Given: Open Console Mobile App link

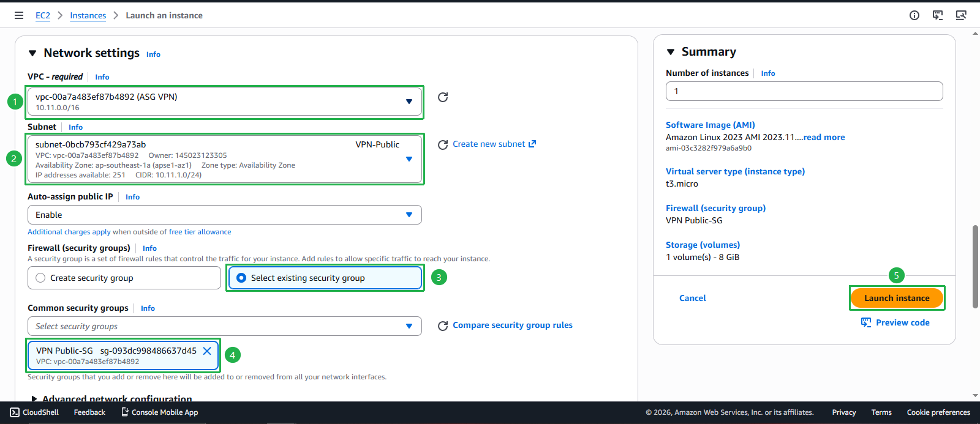Looking at the screenshot, I should 159,412.
